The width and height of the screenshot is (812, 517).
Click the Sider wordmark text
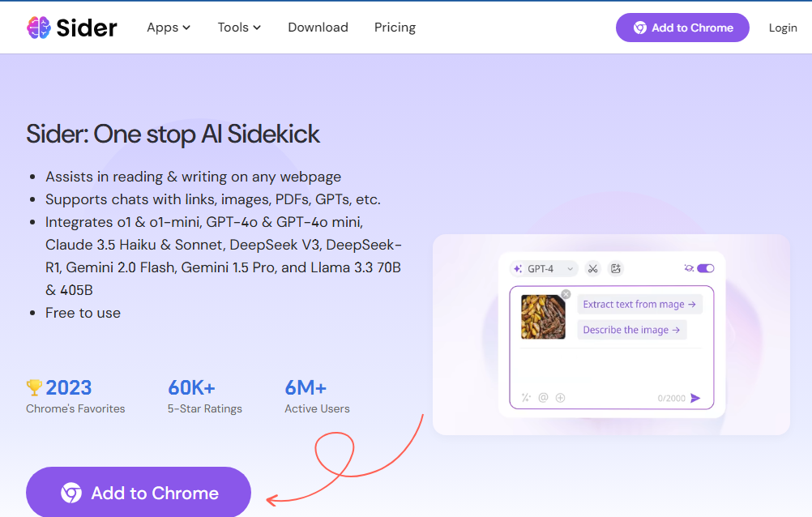coord(87,28)
